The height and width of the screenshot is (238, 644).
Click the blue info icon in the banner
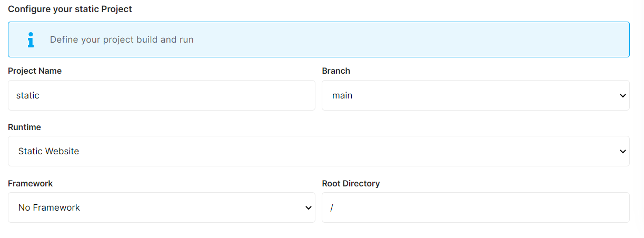point(31,39)
